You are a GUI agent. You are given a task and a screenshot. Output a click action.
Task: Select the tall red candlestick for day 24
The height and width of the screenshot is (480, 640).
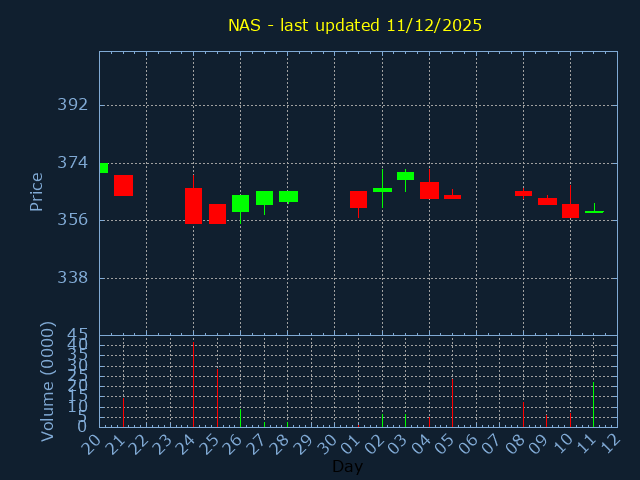(193, 206)
